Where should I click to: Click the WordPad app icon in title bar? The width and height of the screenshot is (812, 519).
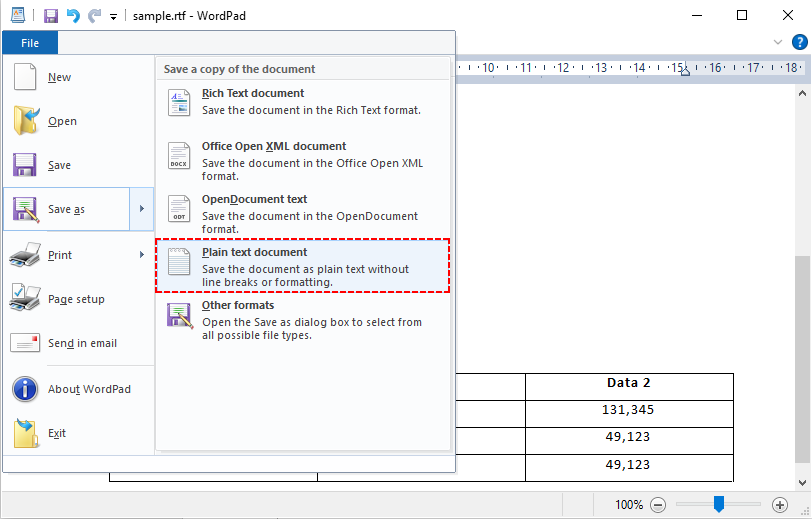pos(18,15)
